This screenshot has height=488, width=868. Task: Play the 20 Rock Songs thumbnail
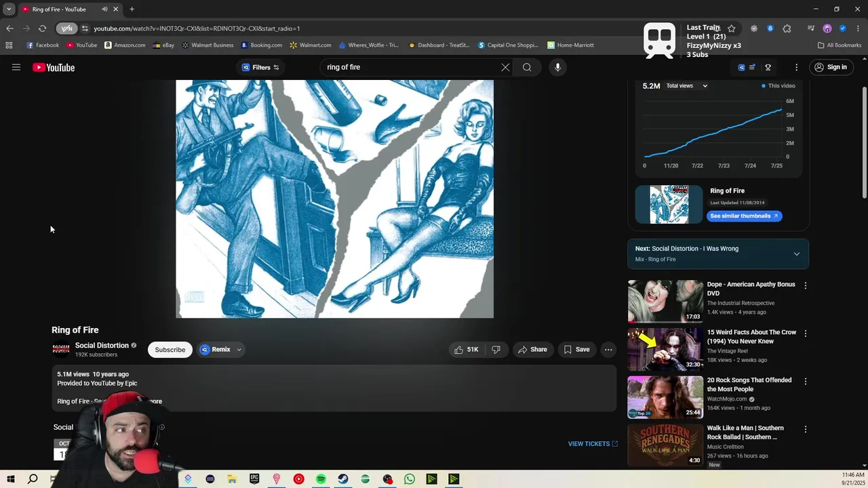pos(665,397)
